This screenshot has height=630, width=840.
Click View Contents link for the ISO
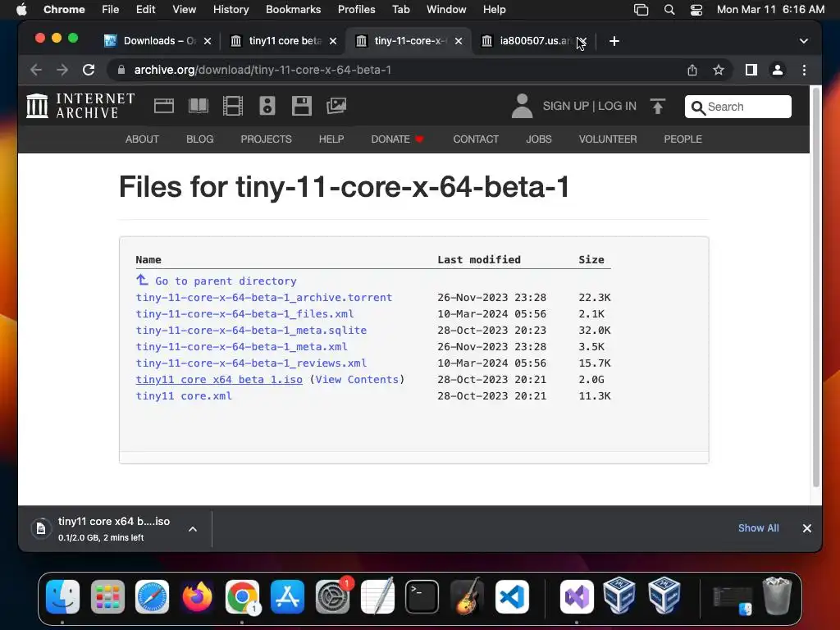357,379
